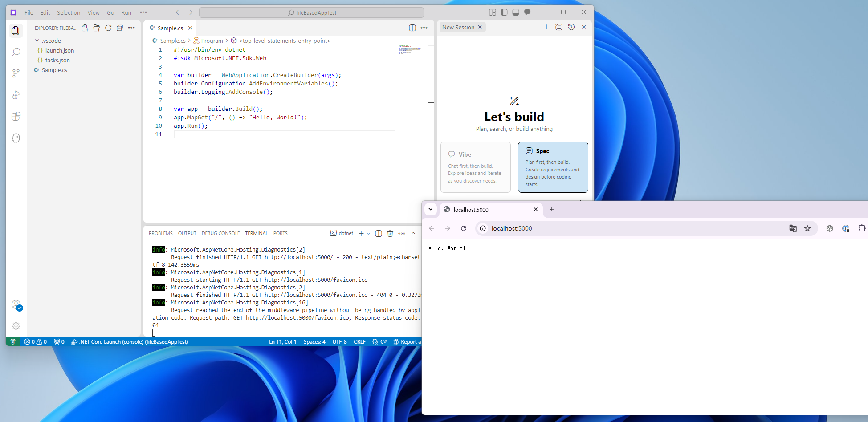The width and height of the screenshot is (868, 422).
Task: Open hidden title bar menus ellipsis
Action: click(x=143, y=12)
